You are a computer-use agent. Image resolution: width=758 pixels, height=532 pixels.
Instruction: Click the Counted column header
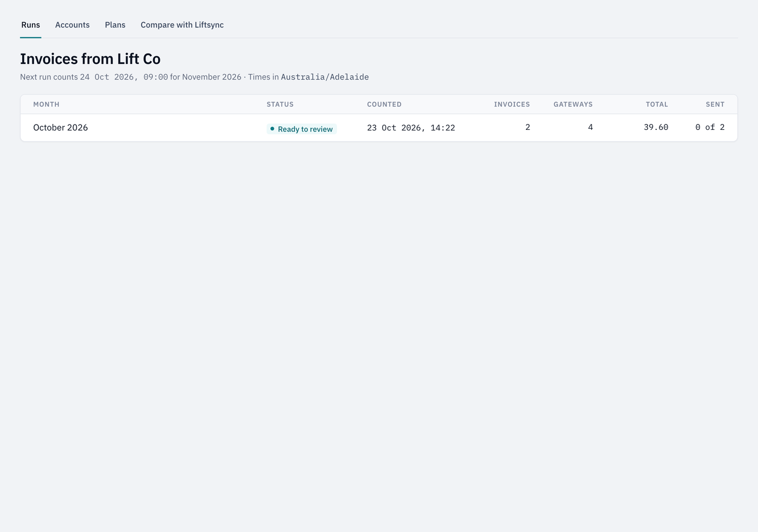384,104
